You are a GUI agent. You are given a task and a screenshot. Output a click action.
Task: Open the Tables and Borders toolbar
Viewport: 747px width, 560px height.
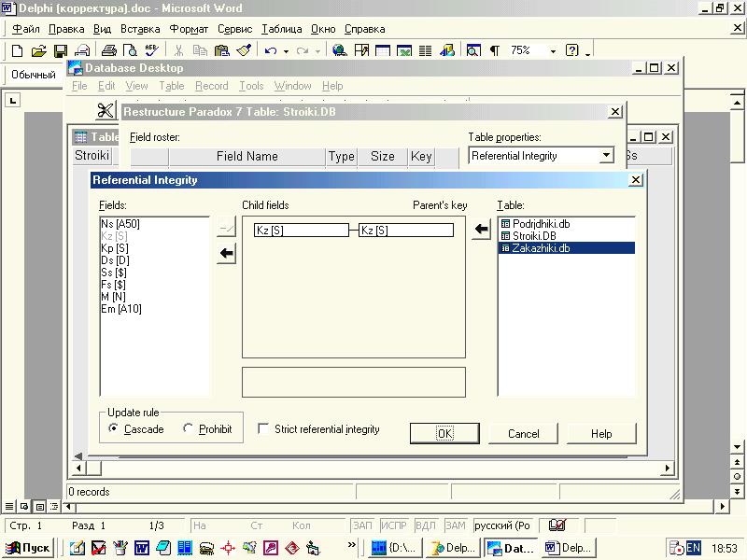(361, 50)
